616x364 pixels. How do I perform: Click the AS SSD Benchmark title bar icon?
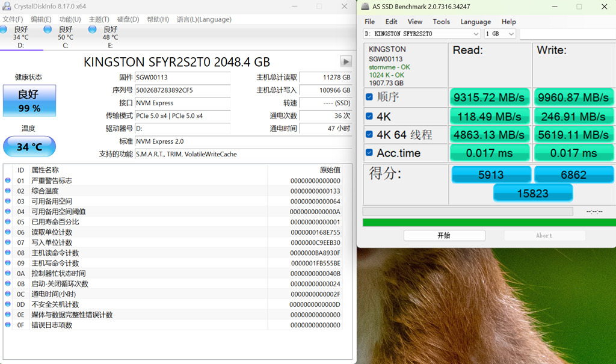pyautogui.click(x=365, y=6)
